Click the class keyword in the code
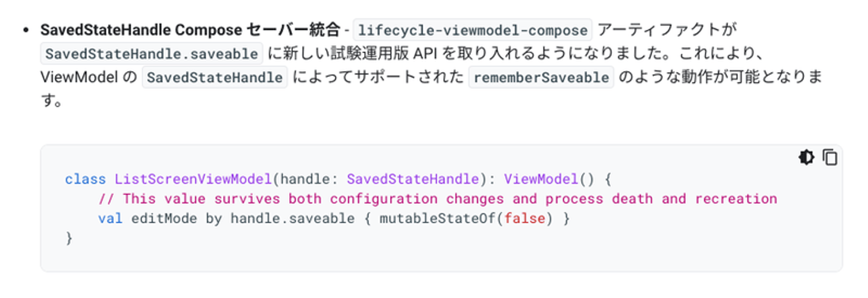This screenshot has width=868, height=298. tap(85, 179)
